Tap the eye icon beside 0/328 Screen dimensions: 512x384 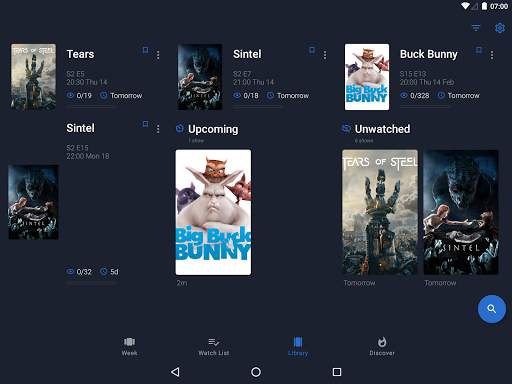coord(404,95)
